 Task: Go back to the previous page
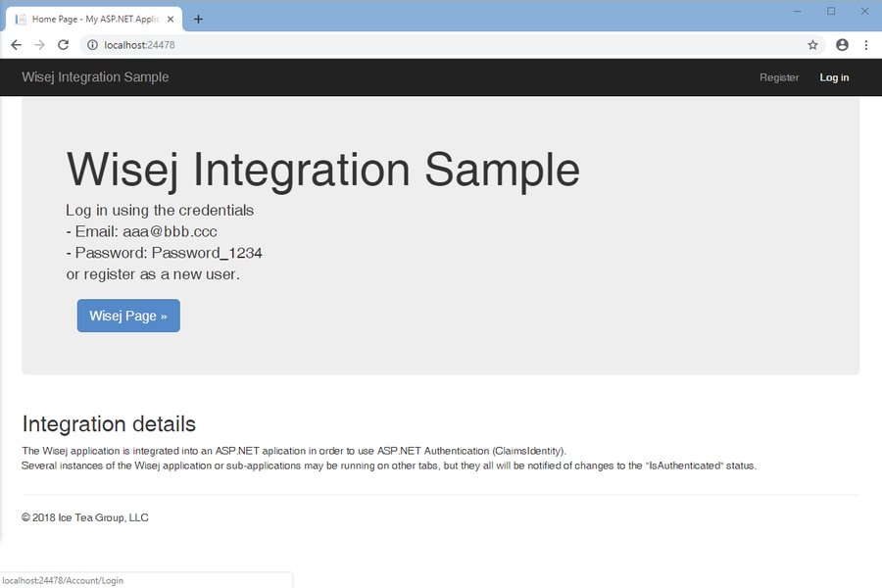[16, 45]
